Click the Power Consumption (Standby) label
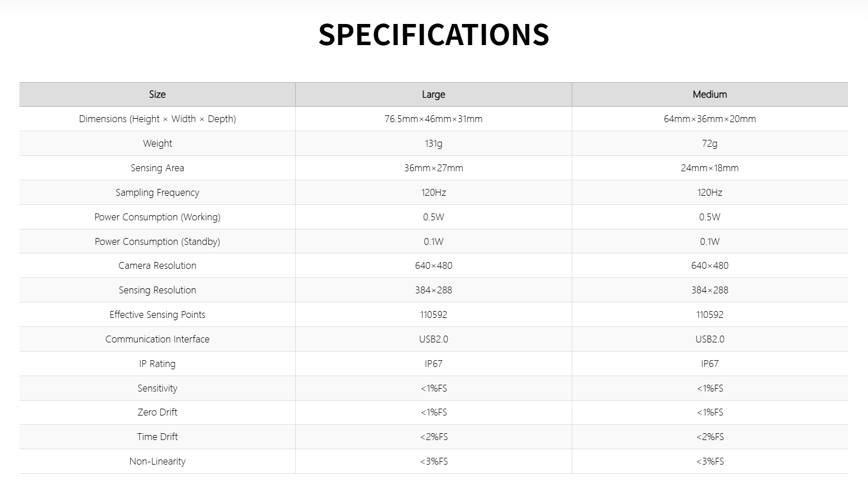 pyautogui.click(x=157, y=241)
